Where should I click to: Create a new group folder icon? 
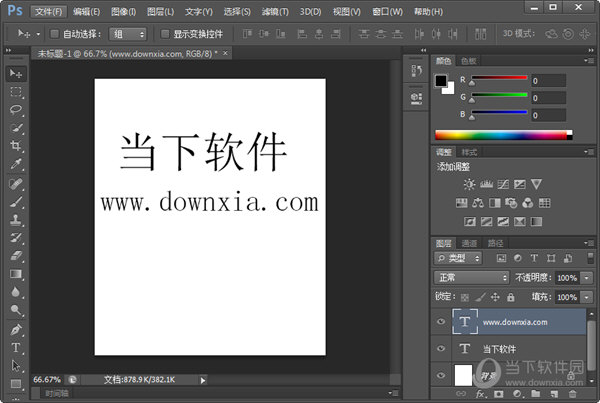point(536,393)
